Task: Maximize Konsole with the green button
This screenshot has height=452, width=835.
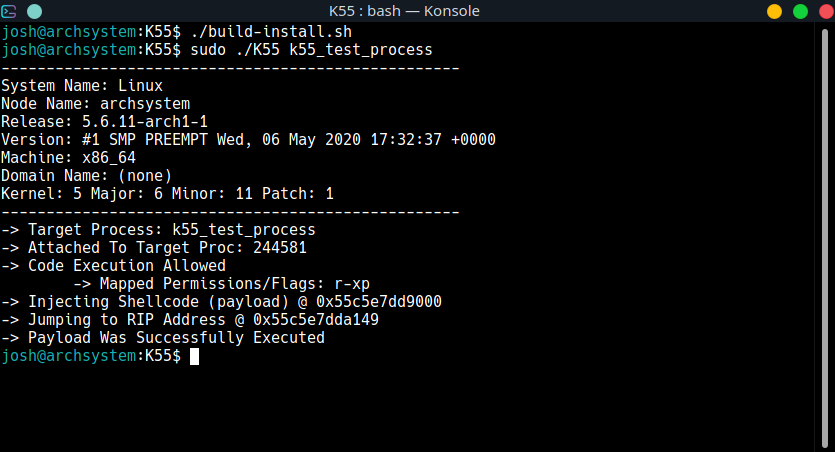Action: click(800, 11)
